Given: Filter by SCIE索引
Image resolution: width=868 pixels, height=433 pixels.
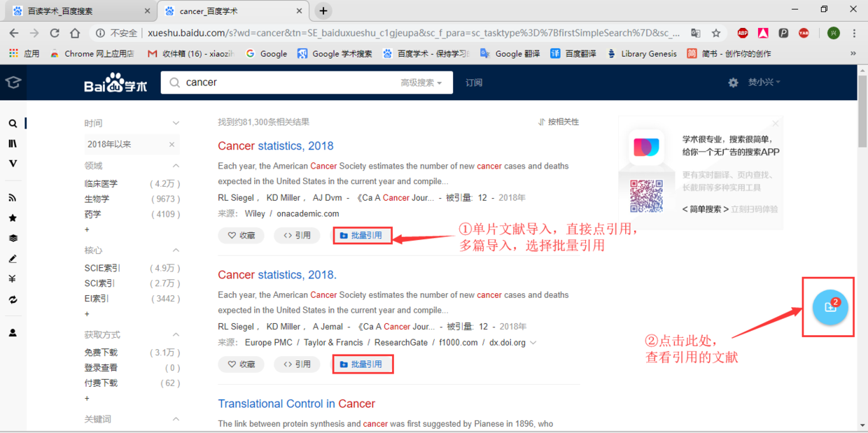Looking at the screenshot, I should coord(102,268).
